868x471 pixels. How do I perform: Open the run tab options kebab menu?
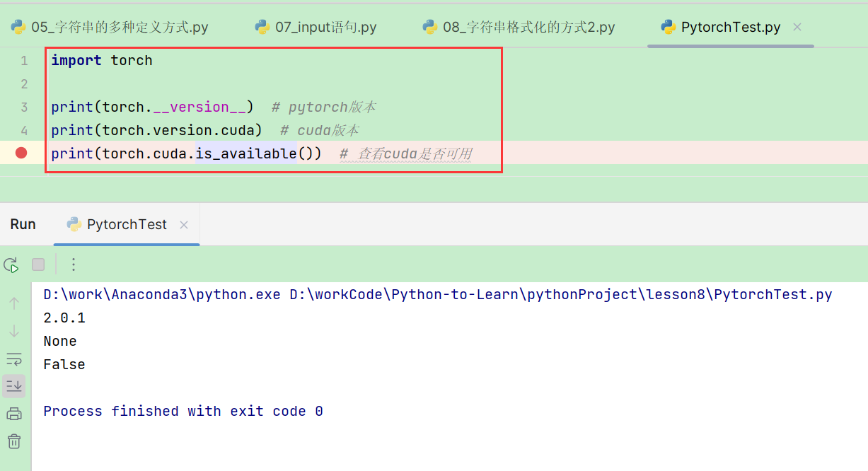point(74,264)
